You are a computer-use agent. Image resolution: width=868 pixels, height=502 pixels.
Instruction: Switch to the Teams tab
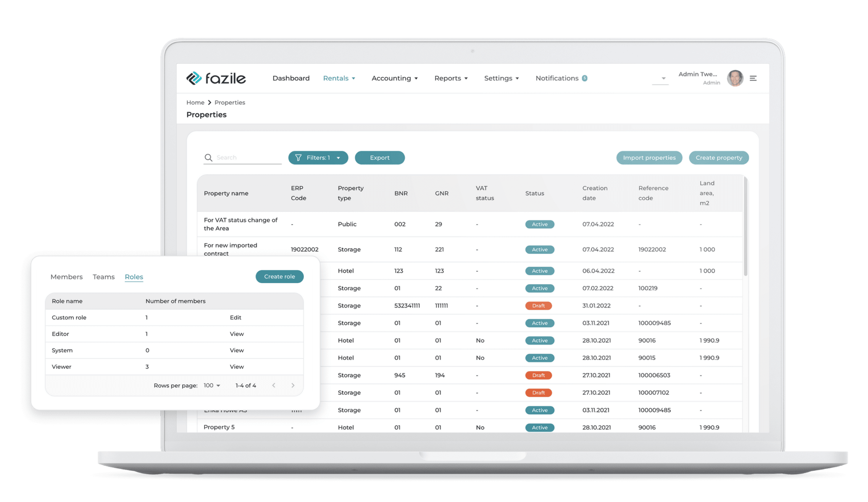click(103, 277)
